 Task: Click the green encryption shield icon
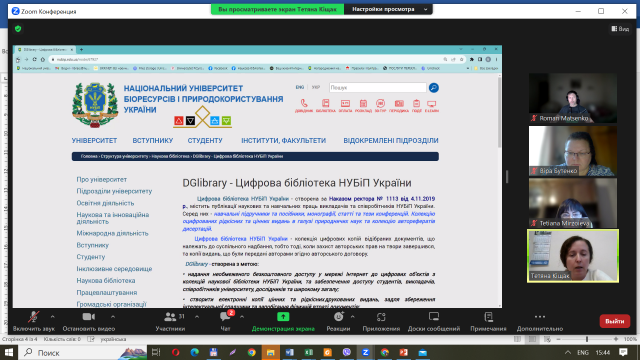18,29
